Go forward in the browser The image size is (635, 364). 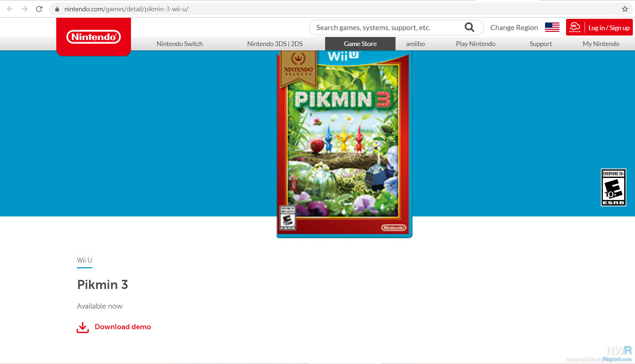[x=24, y=9]
